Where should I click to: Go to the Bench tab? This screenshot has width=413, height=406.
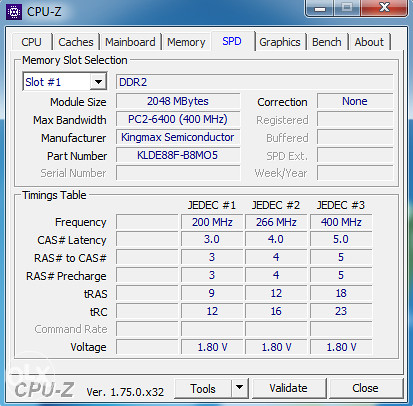[327, 42]
